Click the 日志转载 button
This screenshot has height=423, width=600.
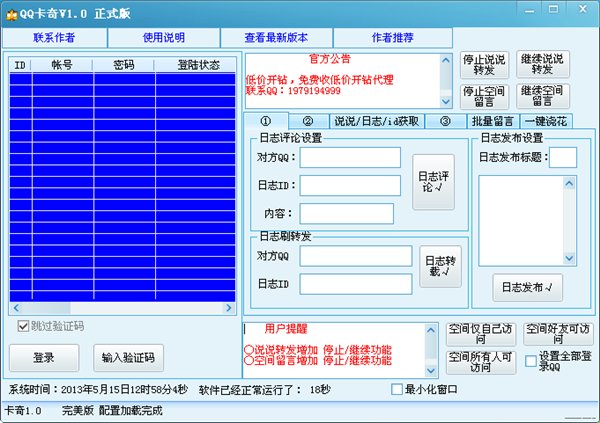440,266
